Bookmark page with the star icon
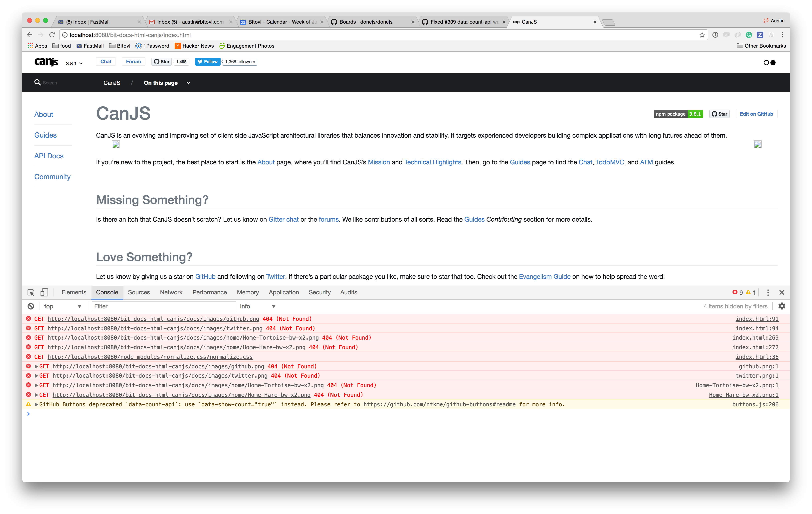This screenshot has width=812, height=514. 702,35
